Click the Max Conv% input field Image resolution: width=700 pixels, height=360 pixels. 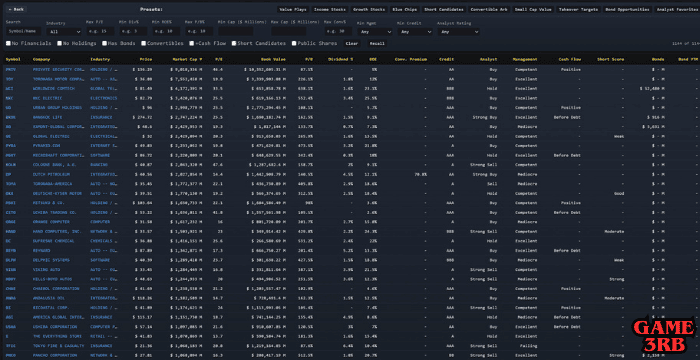coord(338,31)
